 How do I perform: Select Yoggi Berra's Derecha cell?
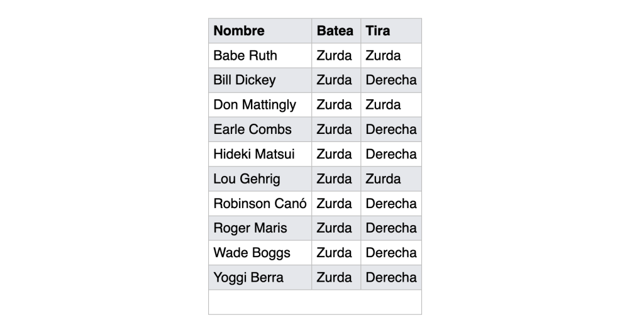391,277
